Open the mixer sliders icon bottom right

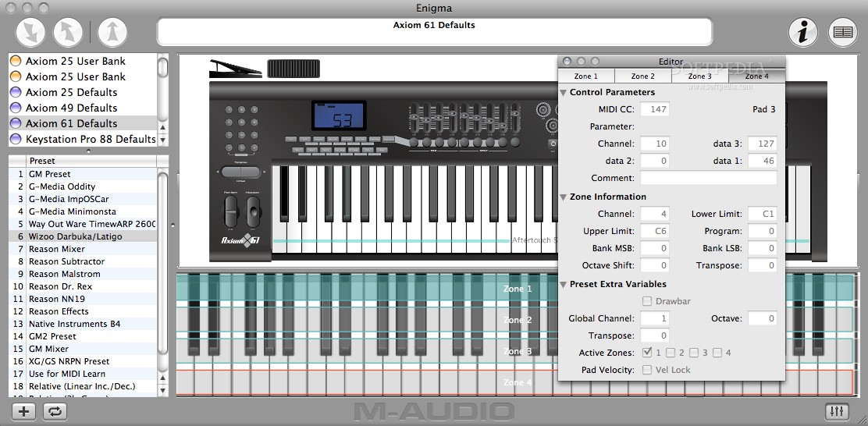tap(837, 411)
